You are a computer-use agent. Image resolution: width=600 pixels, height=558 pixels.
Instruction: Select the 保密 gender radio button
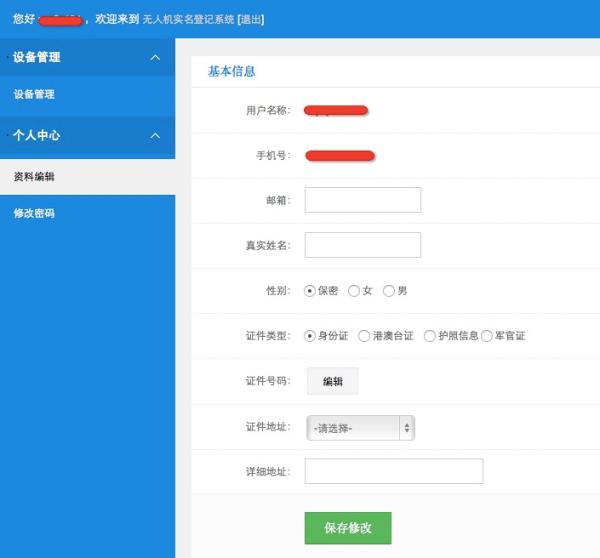point(310,291)
